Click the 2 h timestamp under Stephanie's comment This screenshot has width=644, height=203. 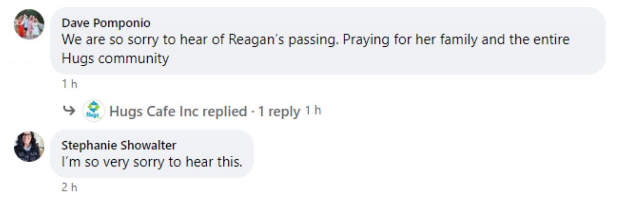click(69, 187)
